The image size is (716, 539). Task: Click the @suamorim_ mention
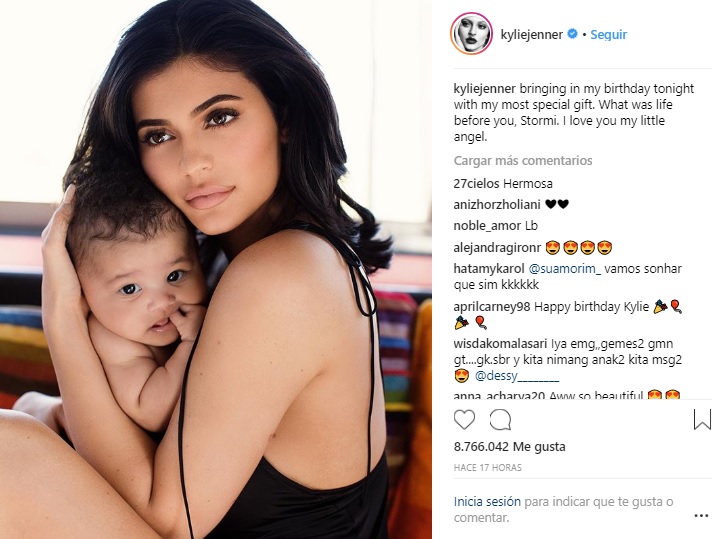(565, 269)
